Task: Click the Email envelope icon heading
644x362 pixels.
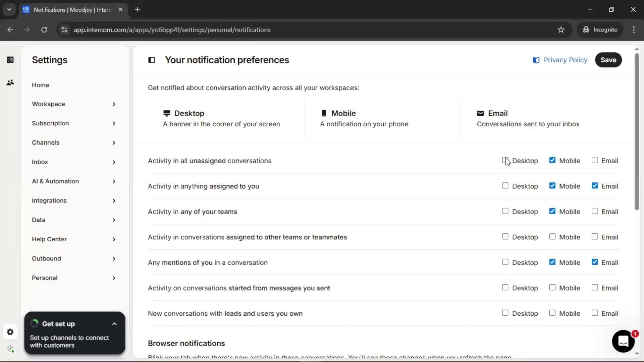Action: click(480, 113)
